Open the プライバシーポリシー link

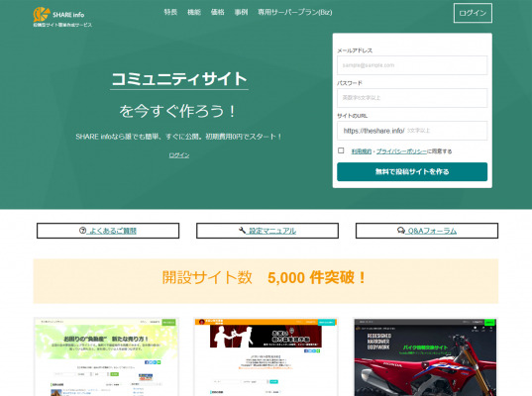[x=401, y=151]
